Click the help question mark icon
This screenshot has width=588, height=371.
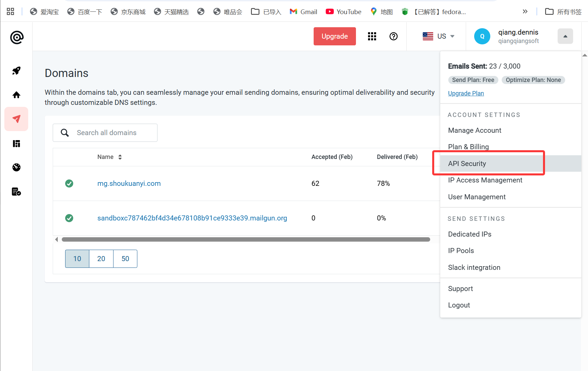(393, 36)
